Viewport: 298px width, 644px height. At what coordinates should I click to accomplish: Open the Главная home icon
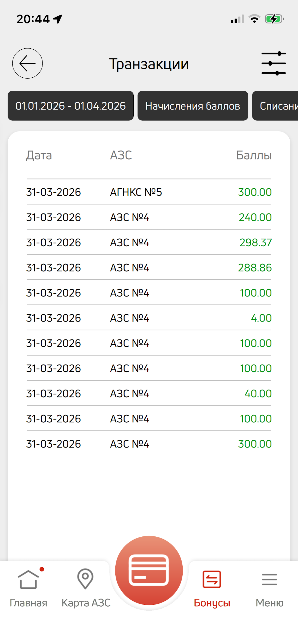[x=28, y=579]
